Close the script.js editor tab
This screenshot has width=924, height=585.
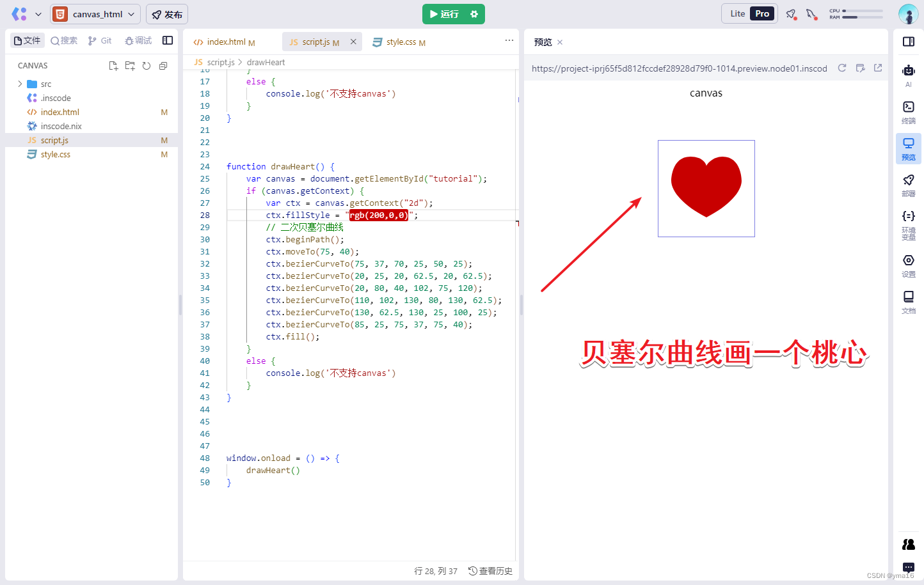353,42
